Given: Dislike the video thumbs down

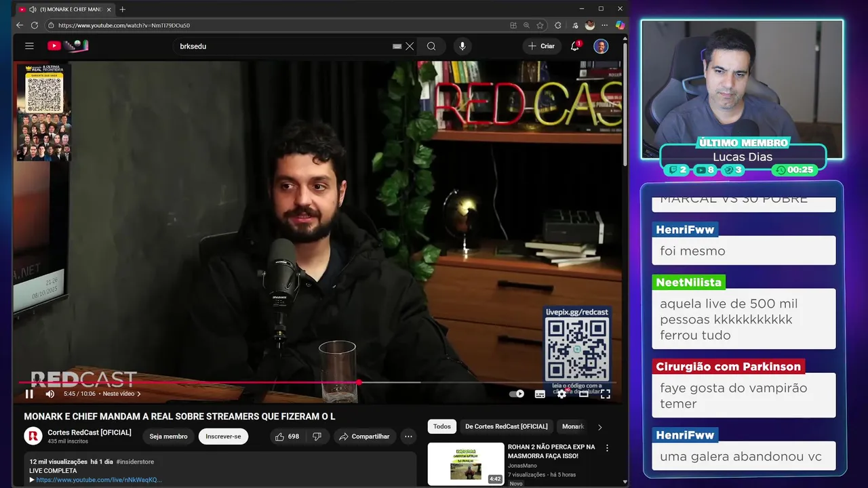Looking at the screenshot, I should [x=317, y=436].
